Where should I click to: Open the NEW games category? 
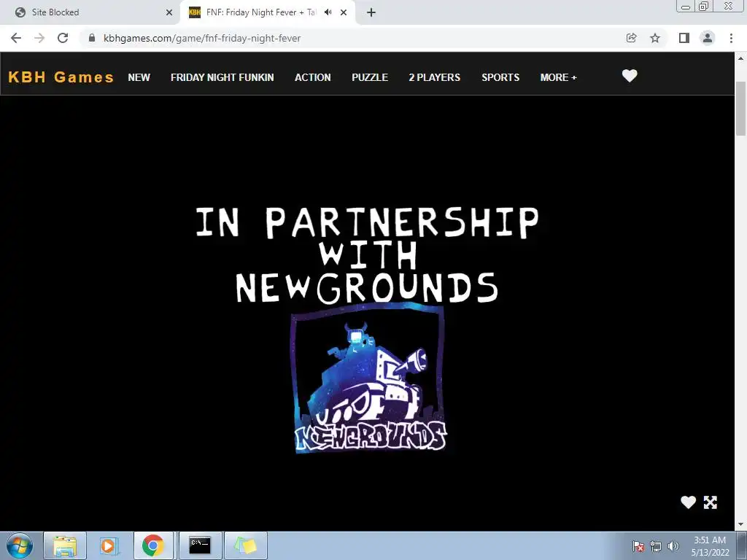point(139,77)
